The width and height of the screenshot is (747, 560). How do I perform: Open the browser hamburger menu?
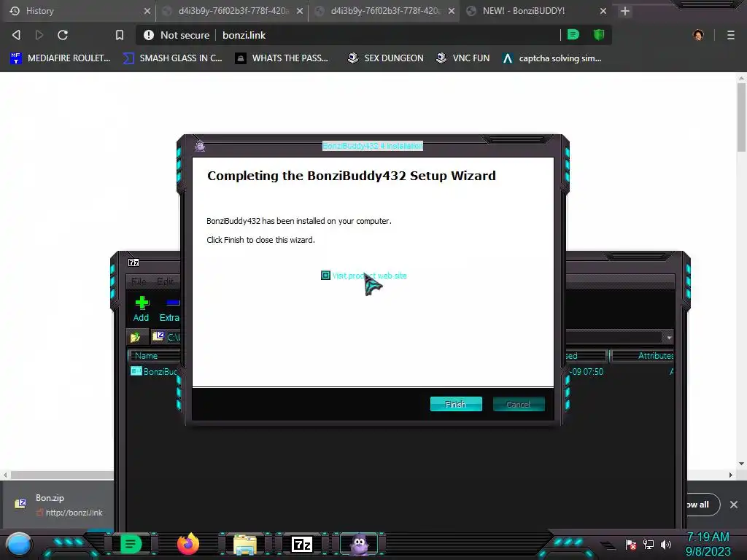tap(731, 35)
